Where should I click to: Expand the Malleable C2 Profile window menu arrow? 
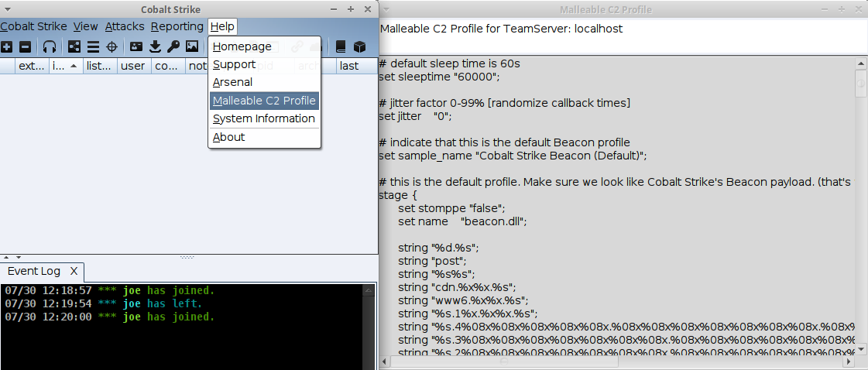tap(386, 9)
